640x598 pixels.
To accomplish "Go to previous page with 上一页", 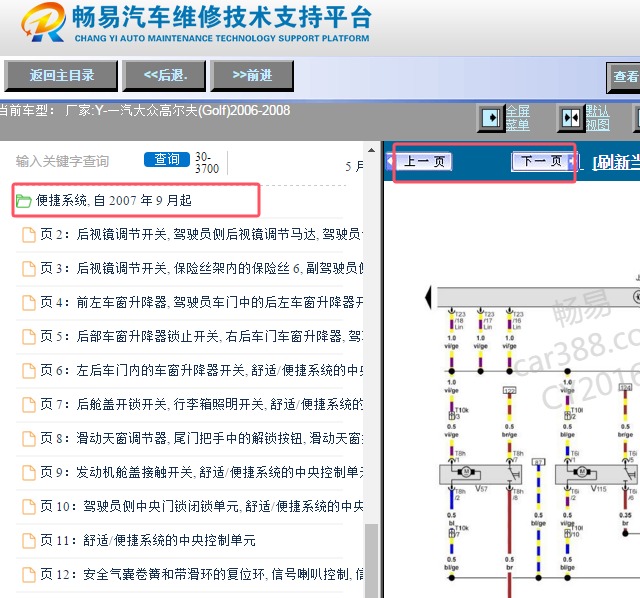I will click(422, 161).
